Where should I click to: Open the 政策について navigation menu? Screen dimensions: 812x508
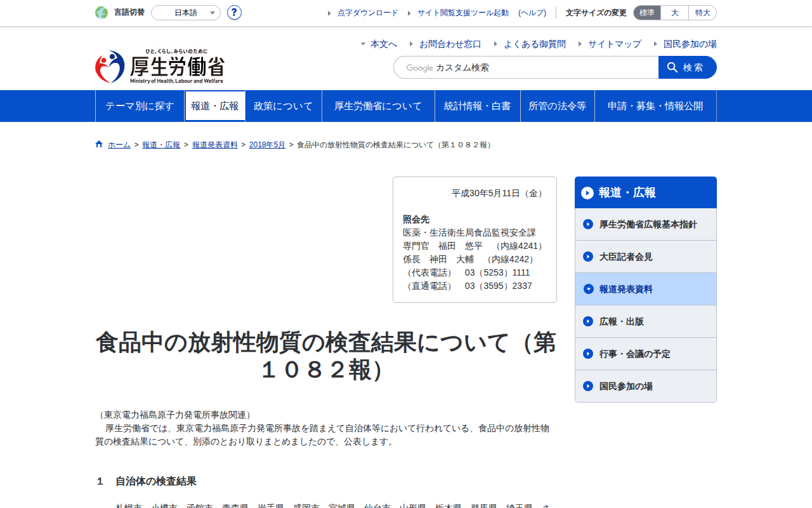pyautogui.click(x=284, y=106)
